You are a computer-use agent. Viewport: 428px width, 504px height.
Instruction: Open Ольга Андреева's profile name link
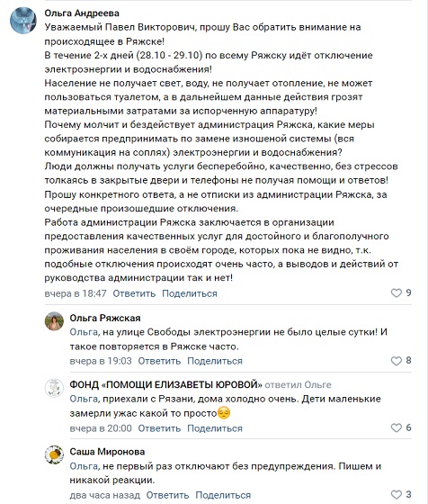coord(82,13)
